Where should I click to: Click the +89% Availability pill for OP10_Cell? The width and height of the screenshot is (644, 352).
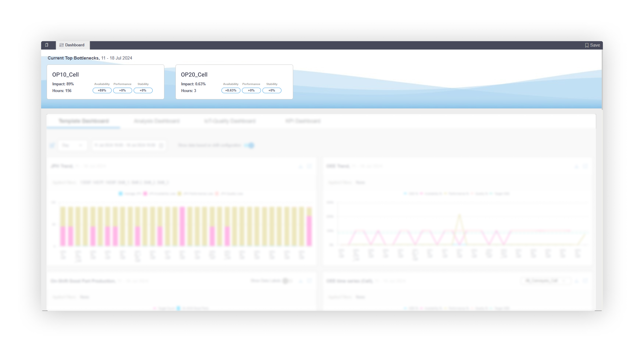tap(102, 90)
